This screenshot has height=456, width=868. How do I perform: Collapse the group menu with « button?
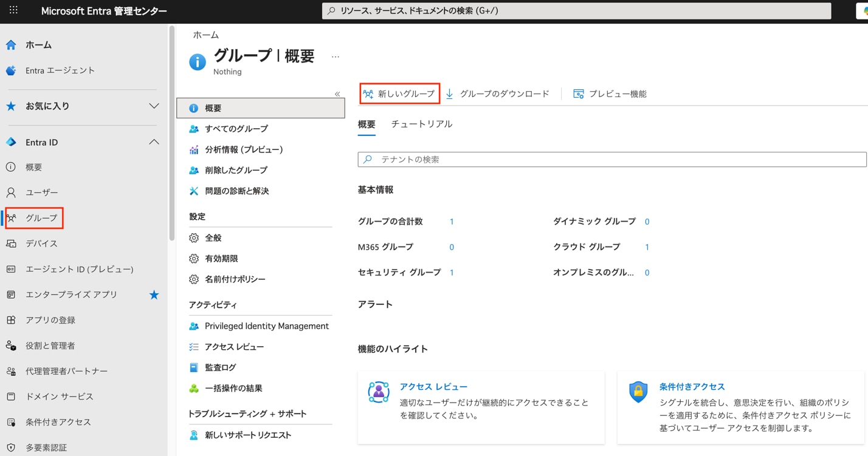point(337,94)
